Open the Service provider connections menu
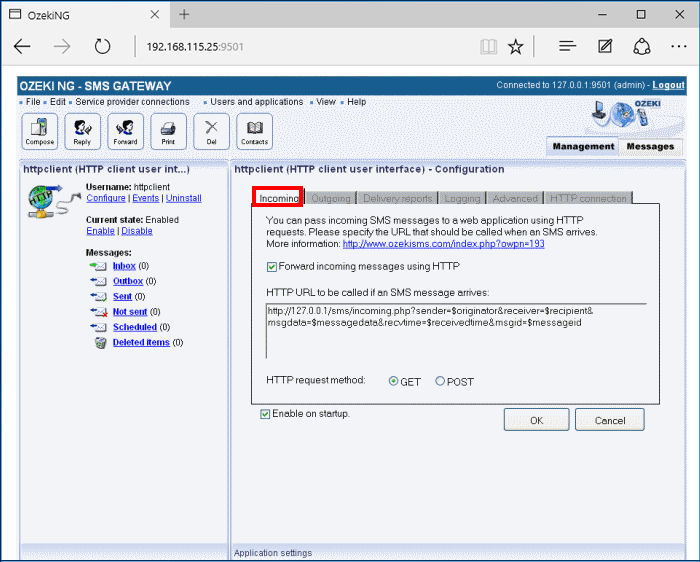 (132, 102)
